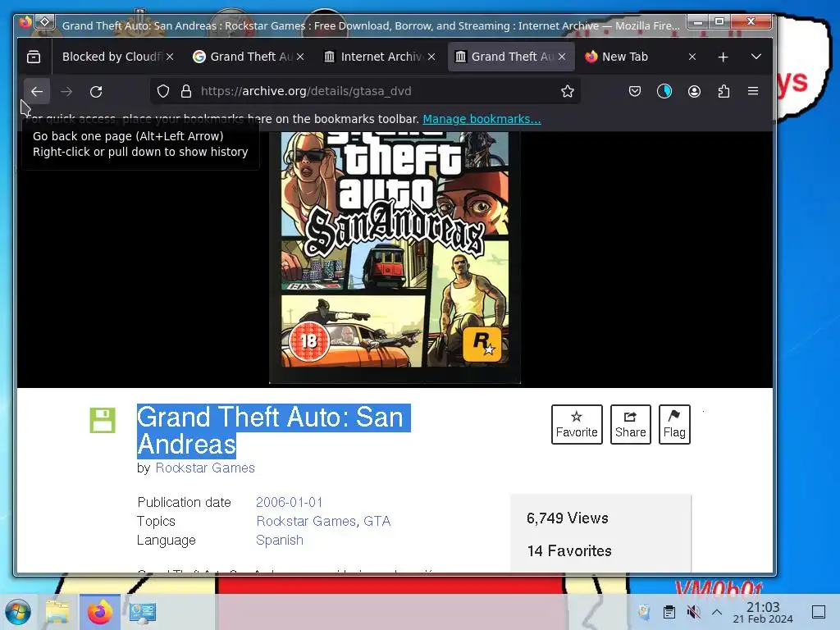Click the window menu icon in titlebar
This screenshot has width=840, height=630.
(x=45, y=22)
